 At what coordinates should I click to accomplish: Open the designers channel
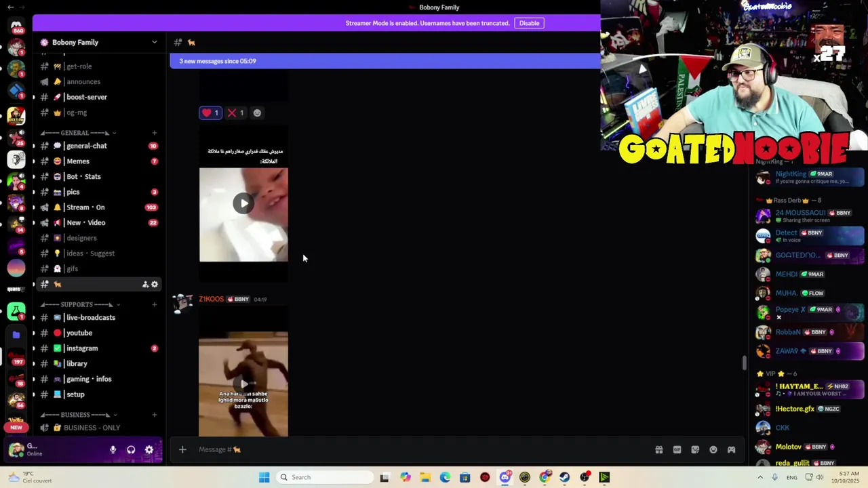(99, 238)
